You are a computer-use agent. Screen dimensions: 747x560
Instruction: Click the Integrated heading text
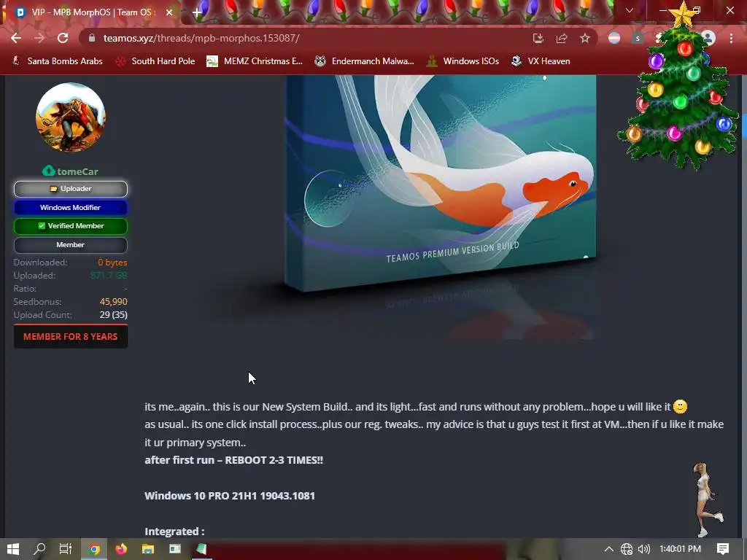click(174, 532)
